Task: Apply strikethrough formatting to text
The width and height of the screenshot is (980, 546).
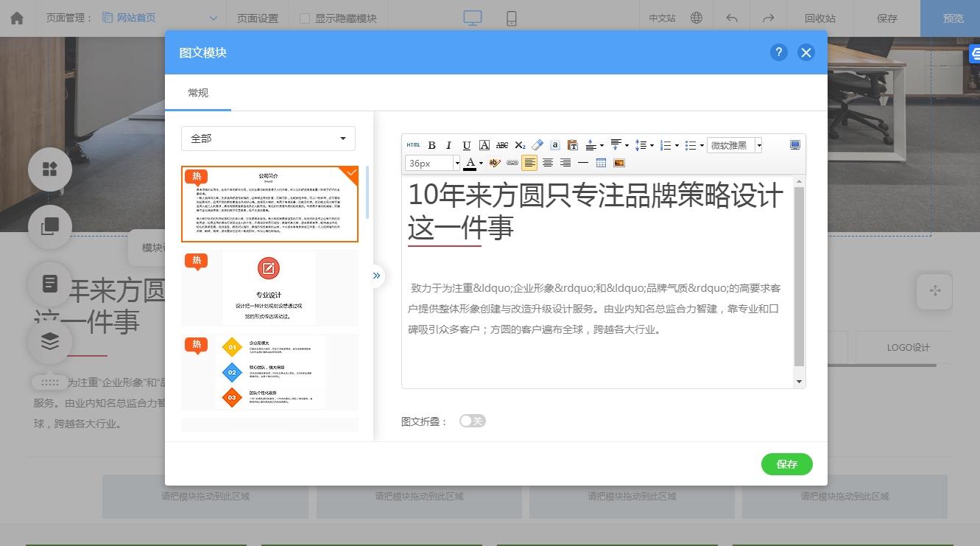Action: (x=502, y=145)
